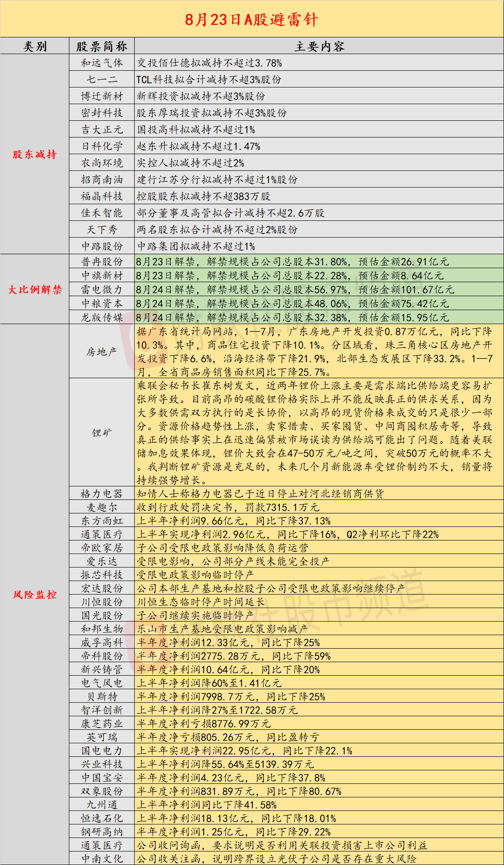Viewport: 504px width, 865px height.
Task: Select stock name 福晶科技
Action: (102, 197)
